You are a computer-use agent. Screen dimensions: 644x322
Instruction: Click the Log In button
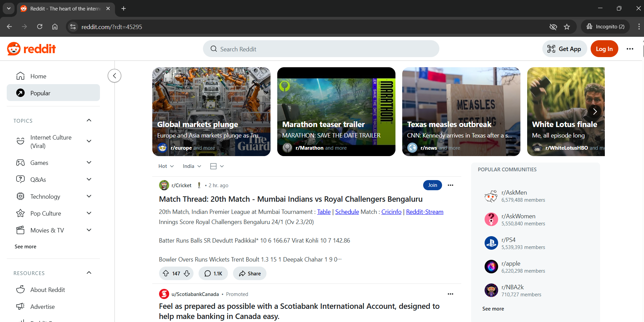click(604, 49)
